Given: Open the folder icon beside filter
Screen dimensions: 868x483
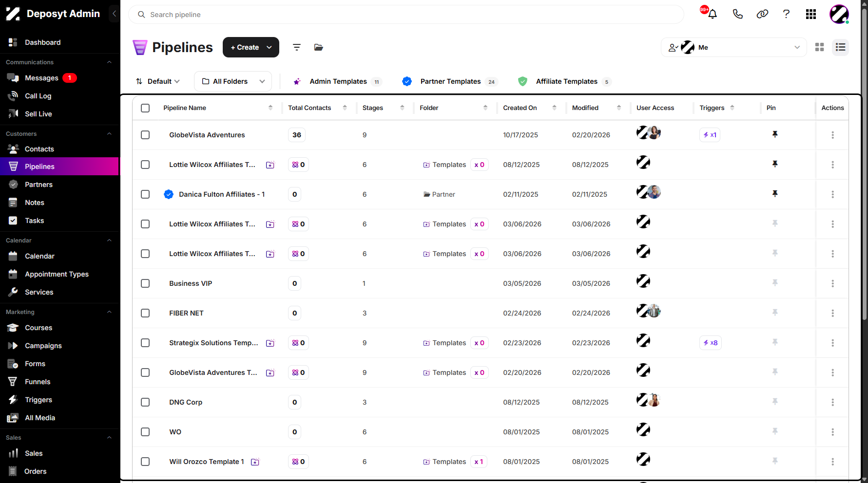Looking at the screenshot, I should [318, 47].
